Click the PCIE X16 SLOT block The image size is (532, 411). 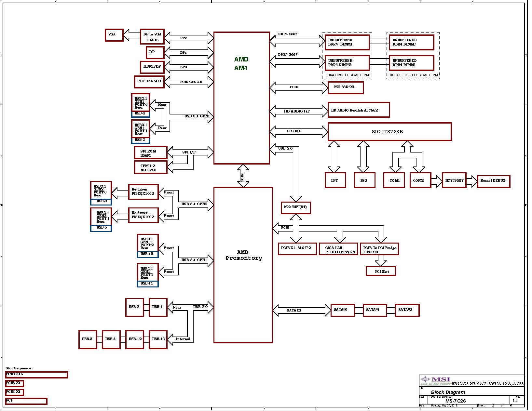pyautogui.click(x=149, y=82)
